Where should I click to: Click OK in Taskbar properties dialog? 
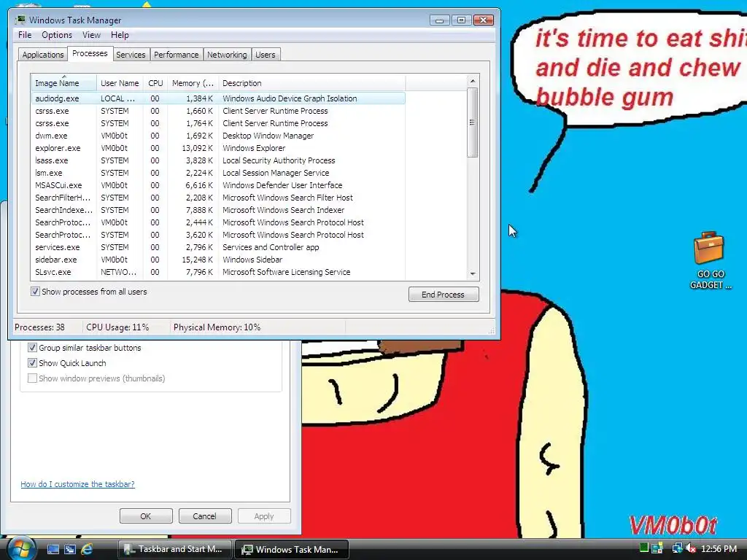(146, 516)
